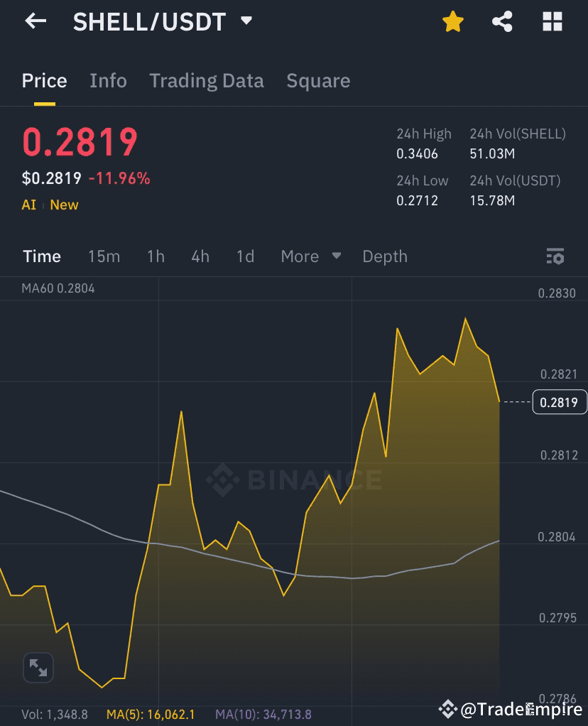Tap the current price 0.2819 marker
Viewport: 588px width, 726px height.
(x=560, y=402)
